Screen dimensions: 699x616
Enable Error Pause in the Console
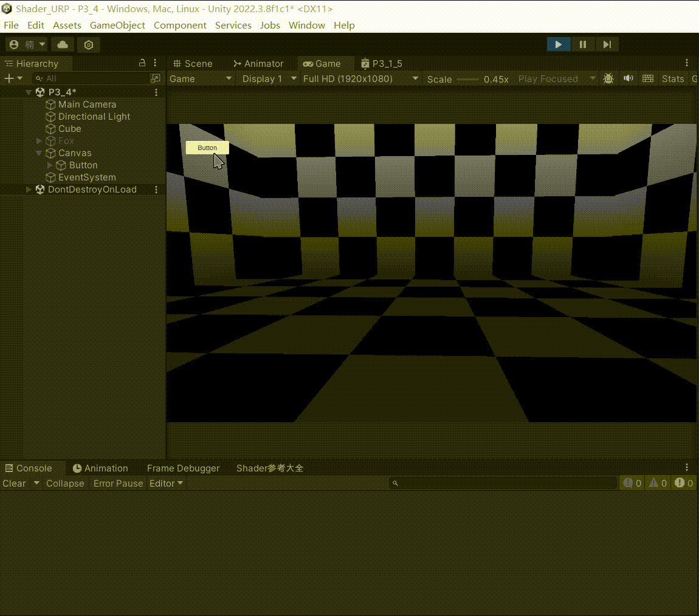[118, 483]
